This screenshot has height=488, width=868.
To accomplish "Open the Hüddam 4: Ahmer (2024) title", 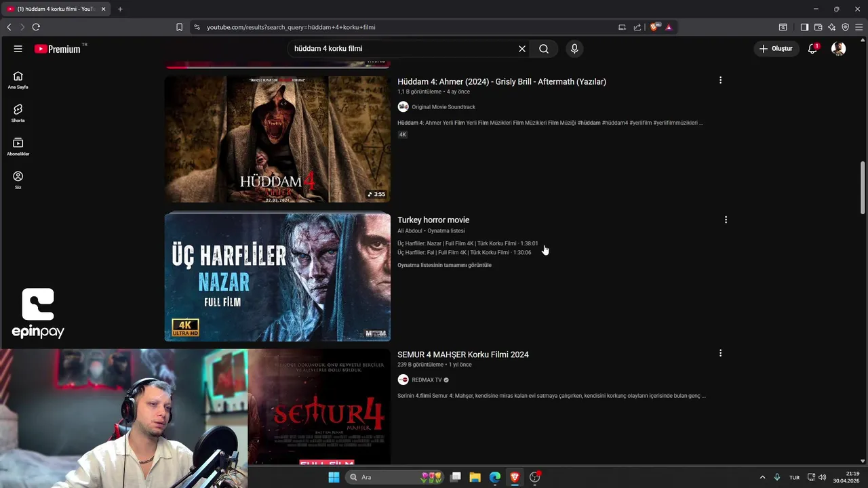I will coord(502,81).
